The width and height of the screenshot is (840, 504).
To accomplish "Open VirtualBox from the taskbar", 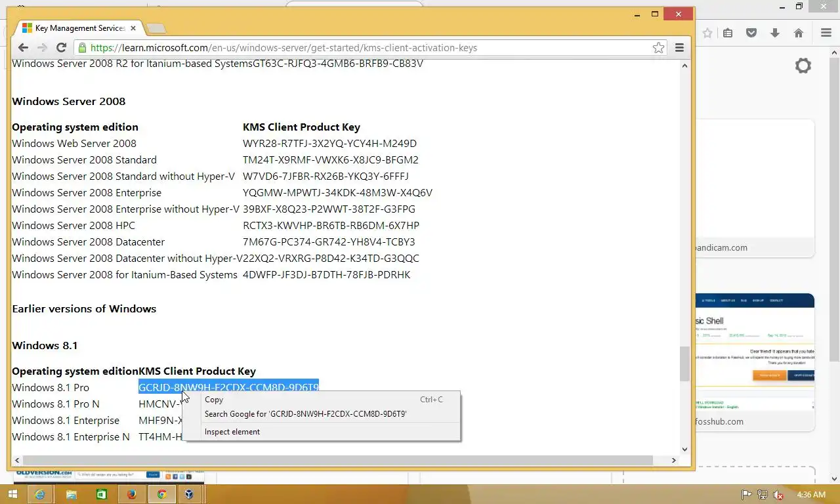I will [189, 494].
